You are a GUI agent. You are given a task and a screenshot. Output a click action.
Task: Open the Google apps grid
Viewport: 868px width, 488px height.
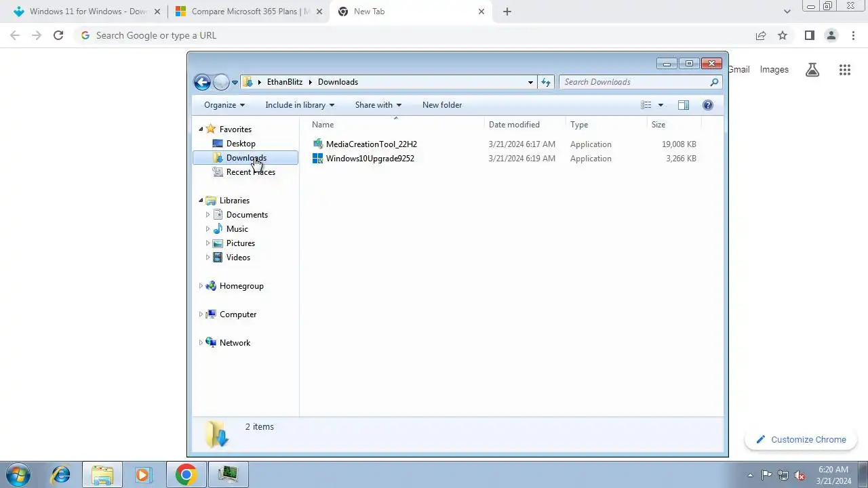(x=844, y=70)
